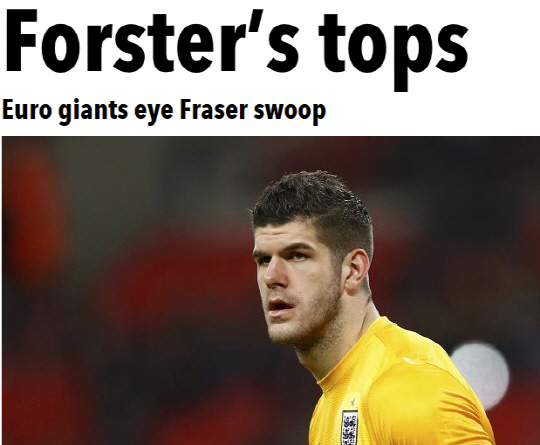
Task: Click the word "tops" in the headline
Action: [x=393, y=53]
